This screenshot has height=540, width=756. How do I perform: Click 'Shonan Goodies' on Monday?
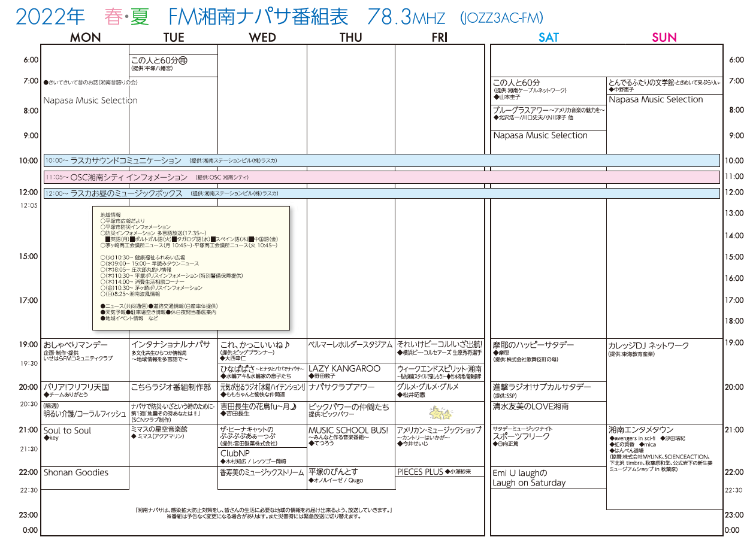[x=76, y=472]
